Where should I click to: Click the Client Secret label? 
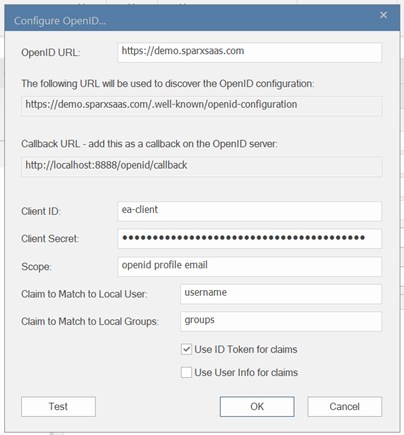tap(50, 239)
